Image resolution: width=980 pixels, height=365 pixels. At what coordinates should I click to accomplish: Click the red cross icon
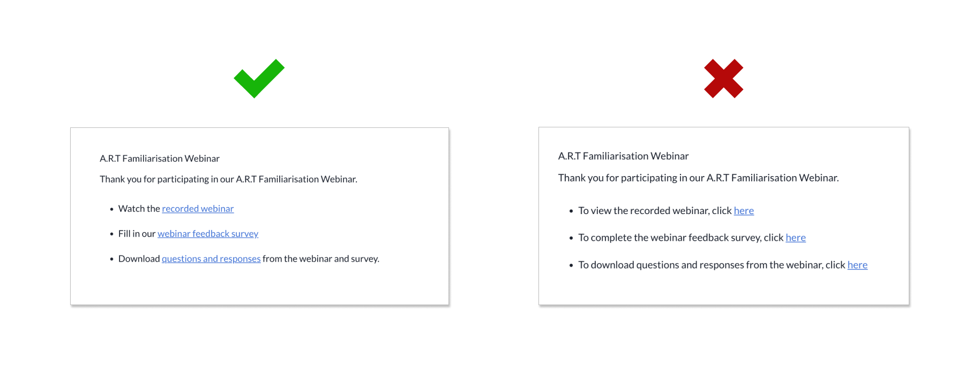point(723,78)
